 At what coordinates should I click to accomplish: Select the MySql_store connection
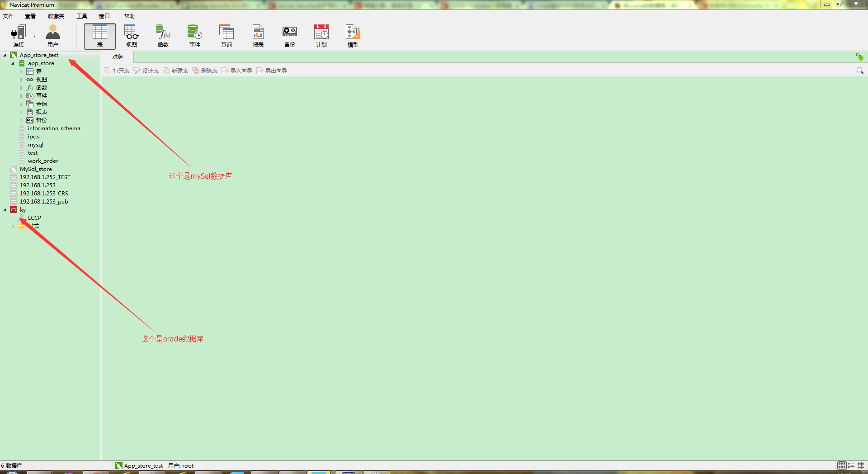tap(36, 169)
